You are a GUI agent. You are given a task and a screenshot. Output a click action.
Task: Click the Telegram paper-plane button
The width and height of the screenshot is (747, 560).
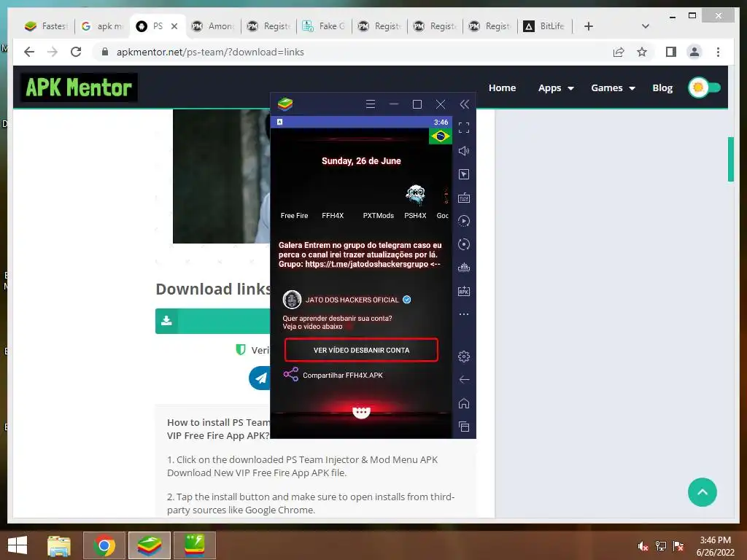(260, 378)
